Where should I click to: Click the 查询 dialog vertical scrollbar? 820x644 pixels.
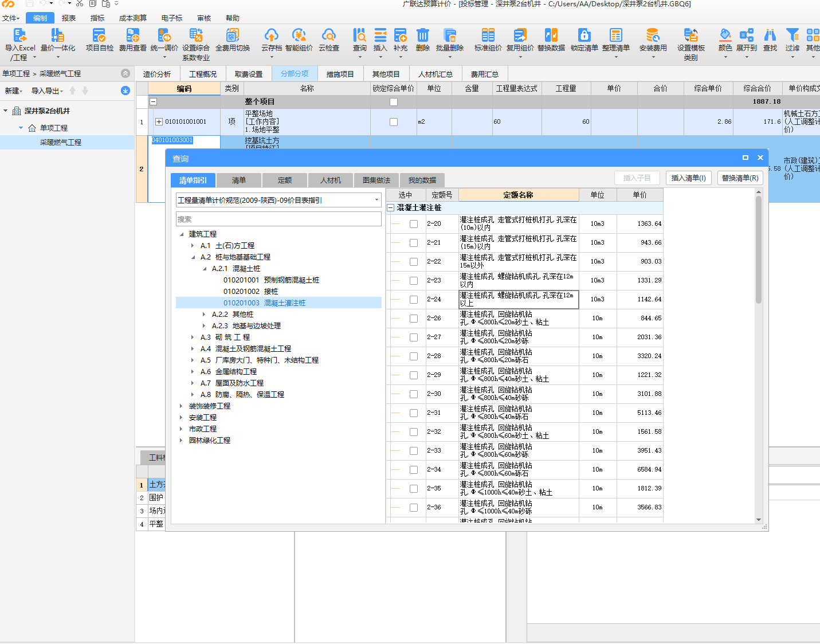click(759, 249)
